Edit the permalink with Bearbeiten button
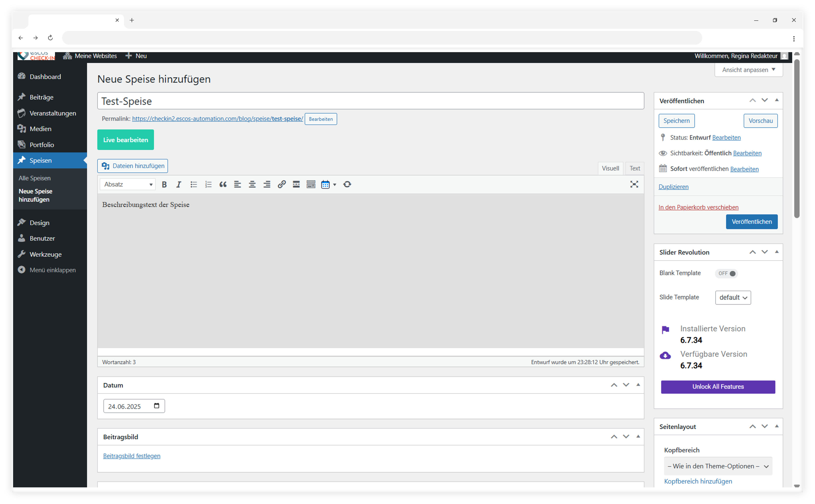The image size is (815, 504). pyautogui.click(x=321, y=119)
